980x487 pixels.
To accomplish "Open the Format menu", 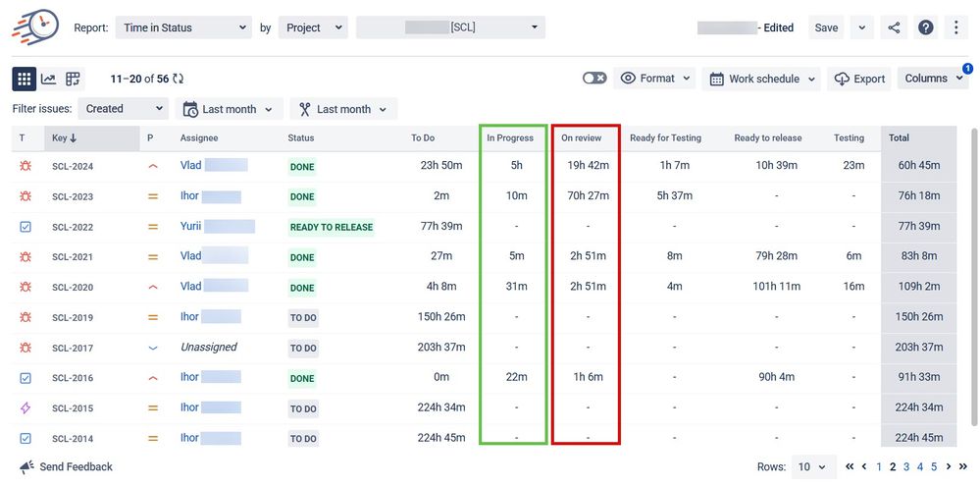I will (654, 79).
